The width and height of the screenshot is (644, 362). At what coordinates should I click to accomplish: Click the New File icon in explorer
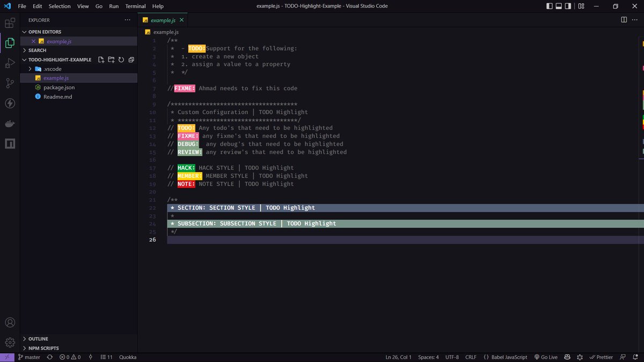point(101,60)
